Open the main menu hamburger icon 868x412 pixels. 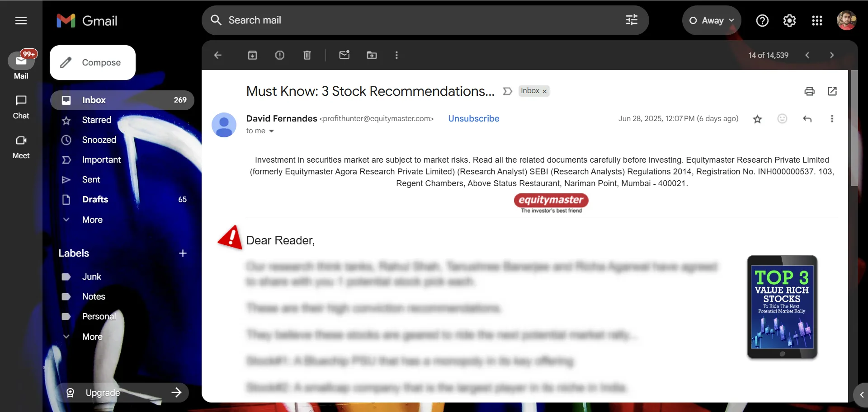(x=21, y=20)
